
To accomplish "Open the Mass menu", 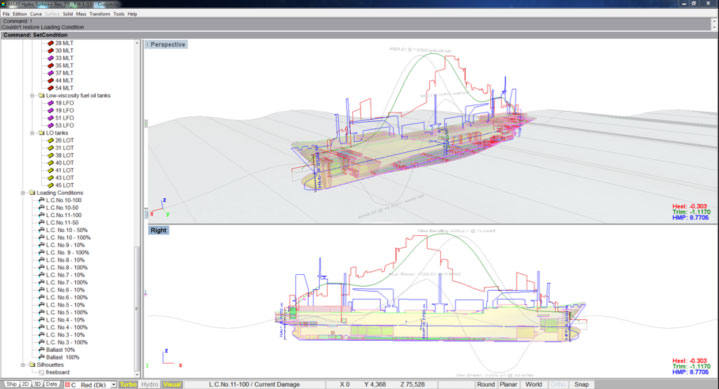I will pyautogui.click(x=81, y=14).
